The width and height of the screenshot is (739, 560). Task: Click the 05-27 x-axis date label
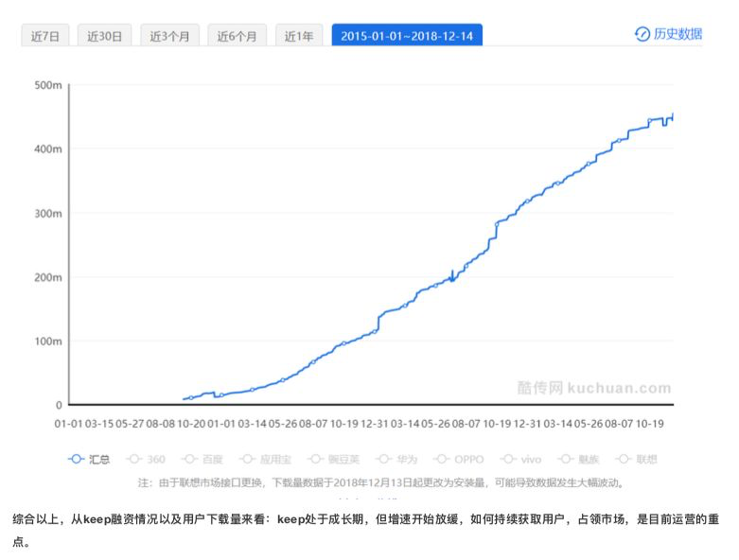pyautogui.click(x=130, y=424)
